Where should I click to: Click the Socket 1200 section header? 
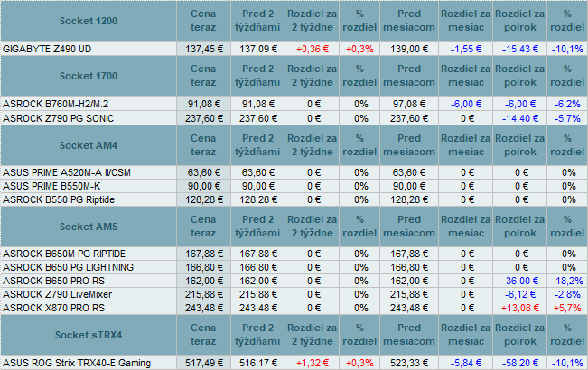point(89,21)
